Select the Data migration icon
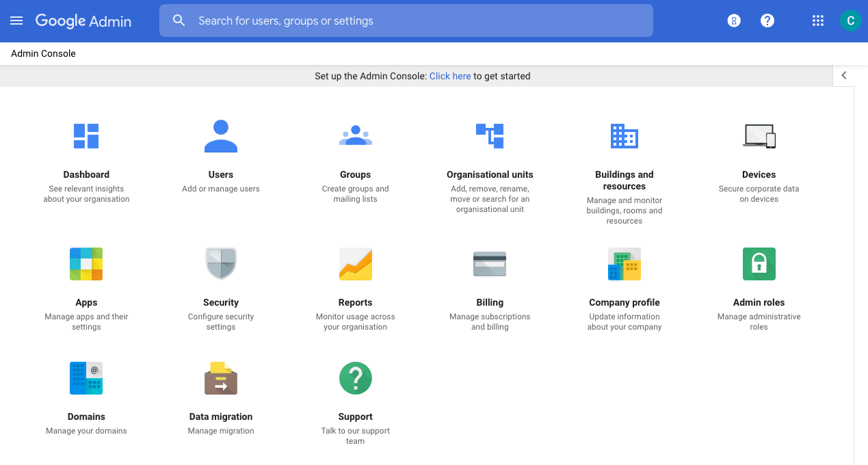This screenshot has height=465, width=868. click(220, 378)
